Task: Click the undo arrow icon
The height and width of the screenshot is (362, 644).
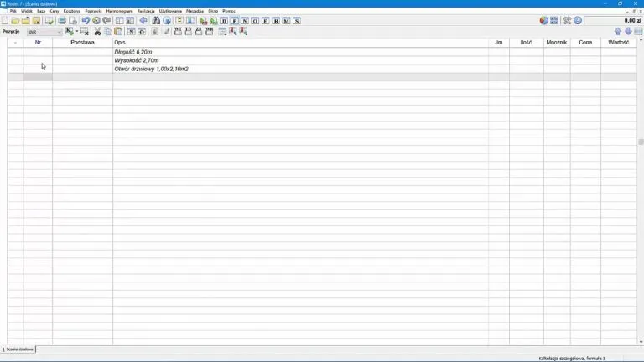Action: click(86, 20)
